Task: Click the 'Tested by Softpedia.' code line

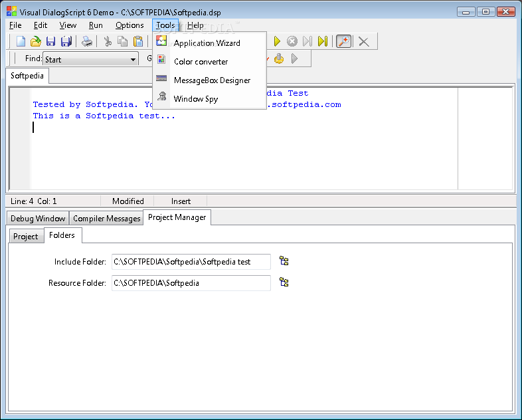Action: click(85, 104)
